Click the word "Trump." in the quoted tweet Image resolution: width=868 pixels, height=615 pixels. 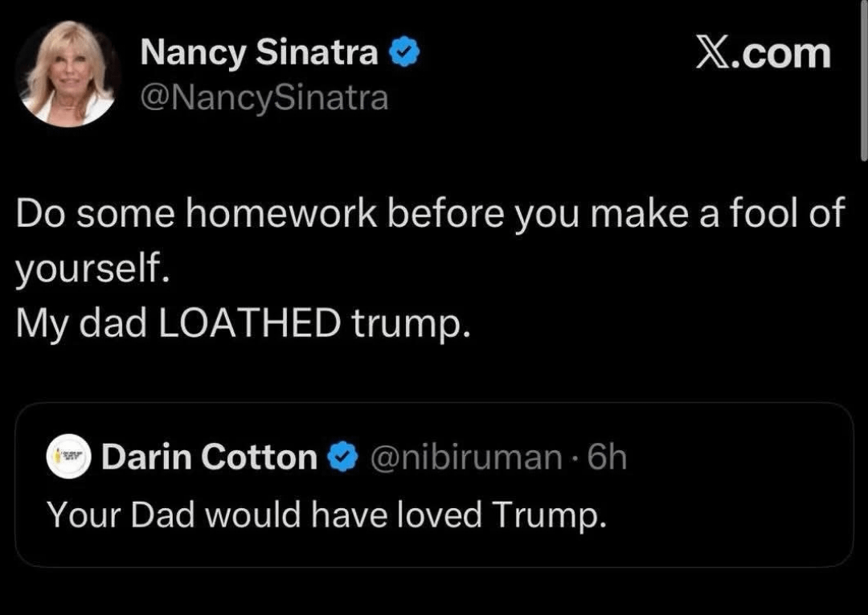(547, 514)
